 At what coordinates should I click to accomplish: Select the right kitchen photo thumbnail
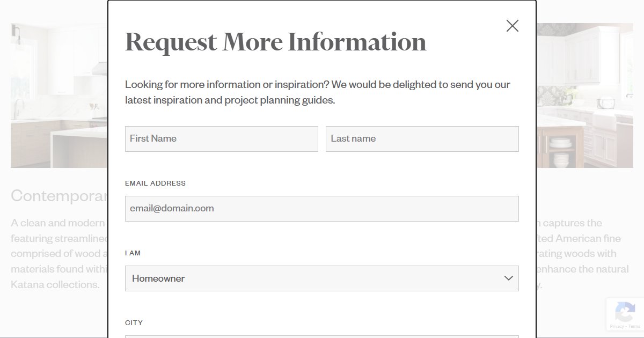coord(584,95)
